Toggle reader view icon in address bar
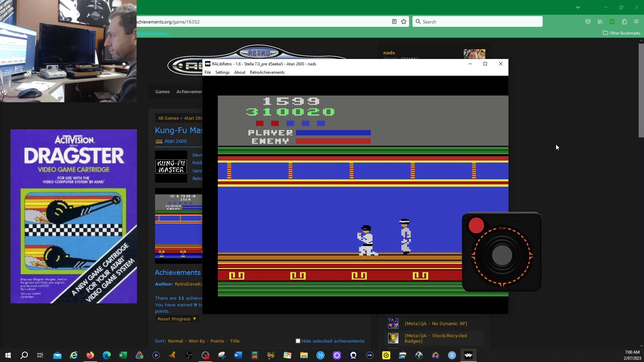This screenshot has width=644, height=362. pyautogui.click(x=394, y=22)
